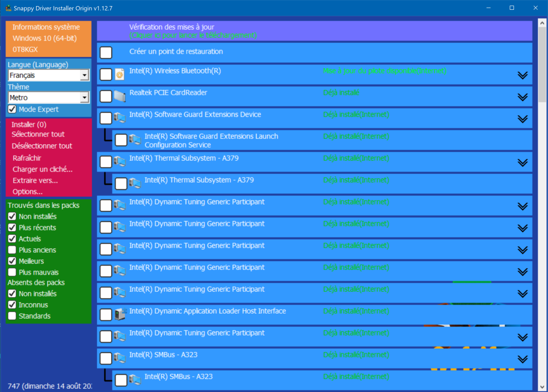Click Désélectionner tout
This screenshot has width=548, height=392.
click(x=42, y=146)
